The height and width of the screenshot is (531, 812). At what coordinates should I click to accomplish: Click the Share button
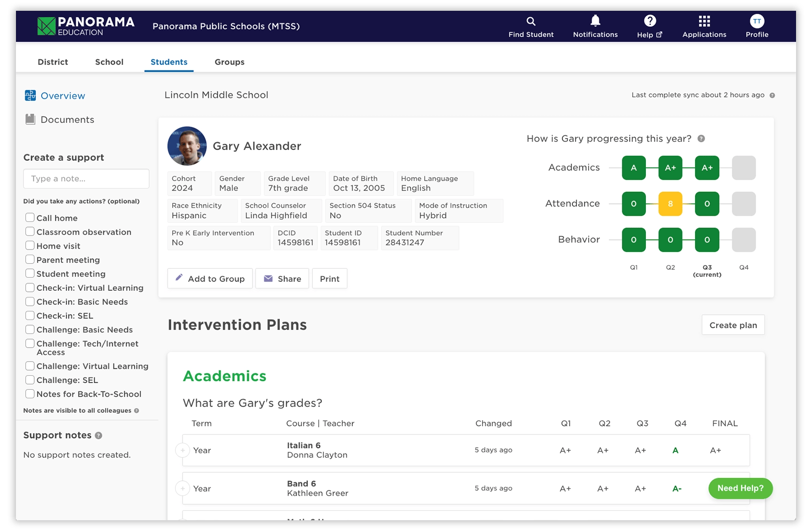point(282,279)
